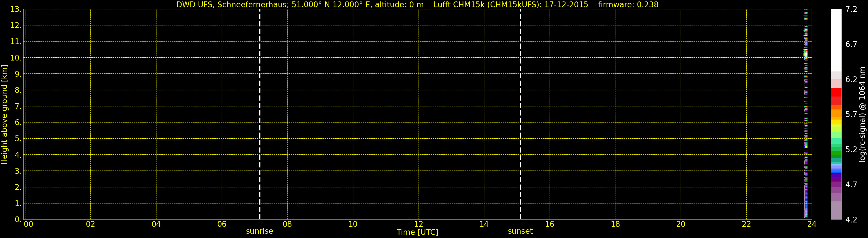Click the x-axis tick label 02
Screen dimensions: 868x238
91,224
